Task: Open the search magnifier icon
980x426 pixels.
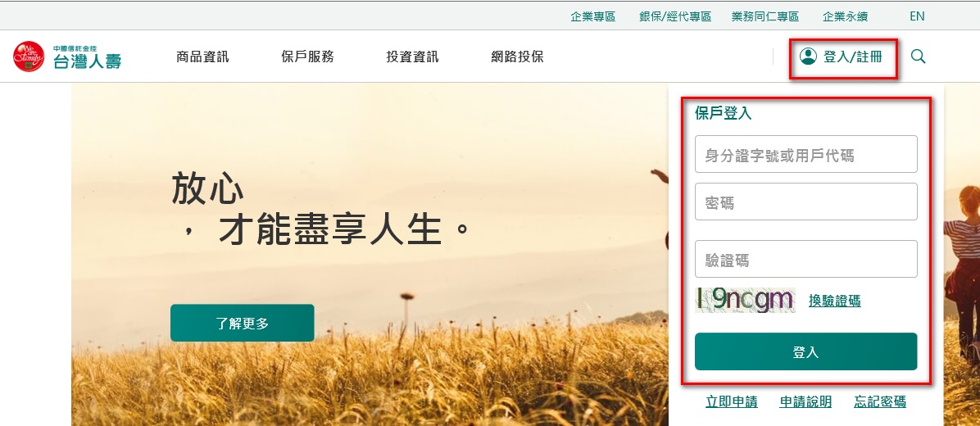Action: 918,57
